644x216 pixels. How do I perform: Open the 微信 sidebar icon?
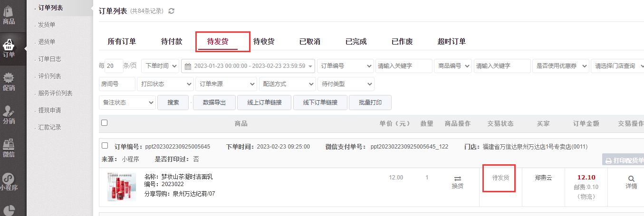(9, 148)
